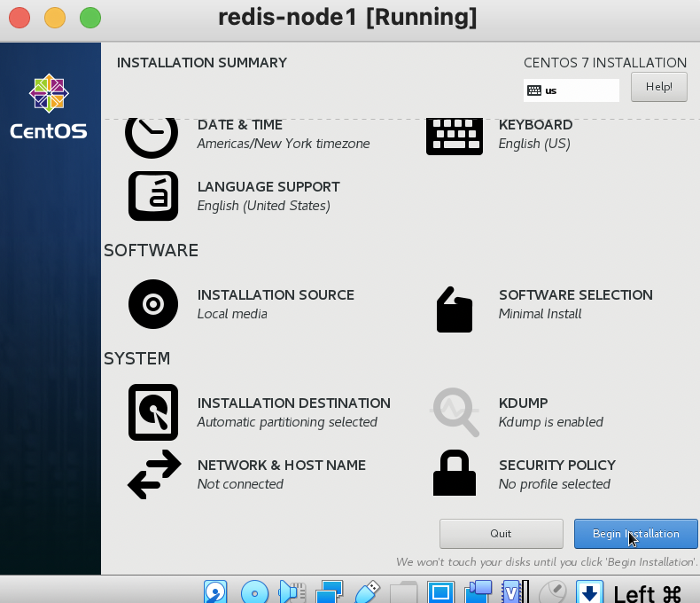This screenshot has height=603, width=700.
Task: Open DATE & TIME settings label
Action: pyautogui.click(x=240, y=125)
